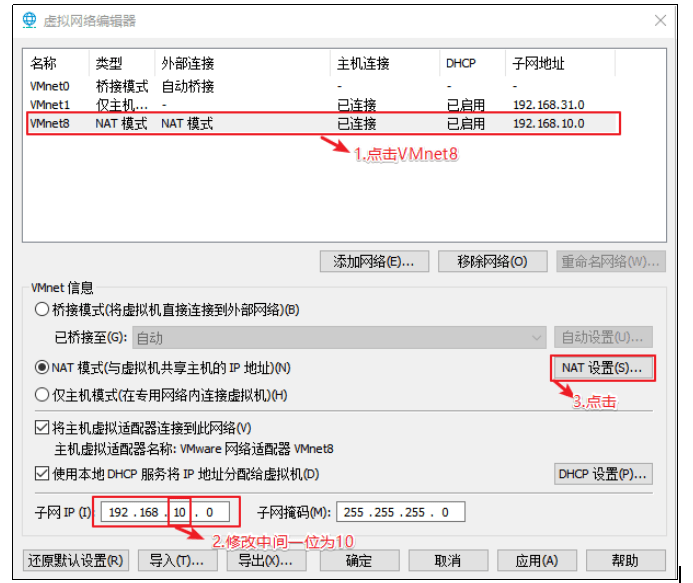Toggle 将主机虚拟适配器连接到此网络 checkbox

click(42, 428)
